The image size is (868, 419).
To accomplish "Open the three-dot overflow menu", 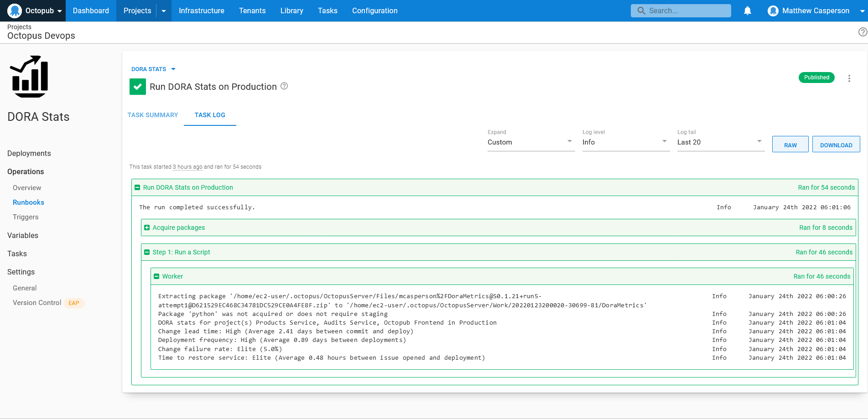I will click(849, 78).
